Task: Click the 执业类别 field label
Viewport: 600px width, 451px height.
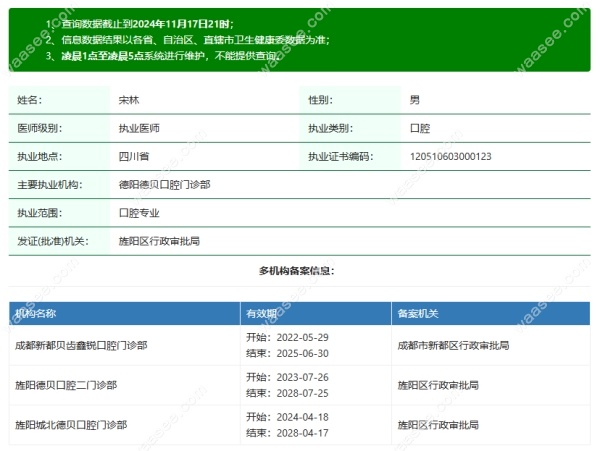Action: pyautogui.click(x=331, y=128)
